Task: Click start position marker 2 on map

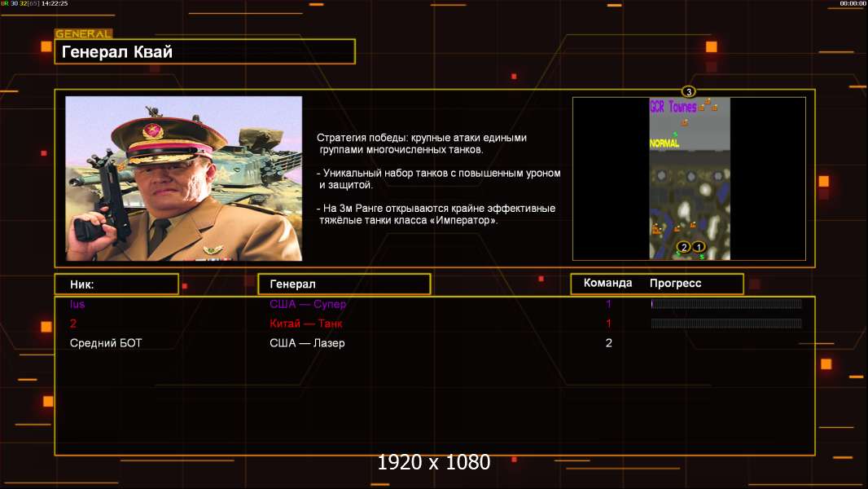Action: tap(684, 247)
